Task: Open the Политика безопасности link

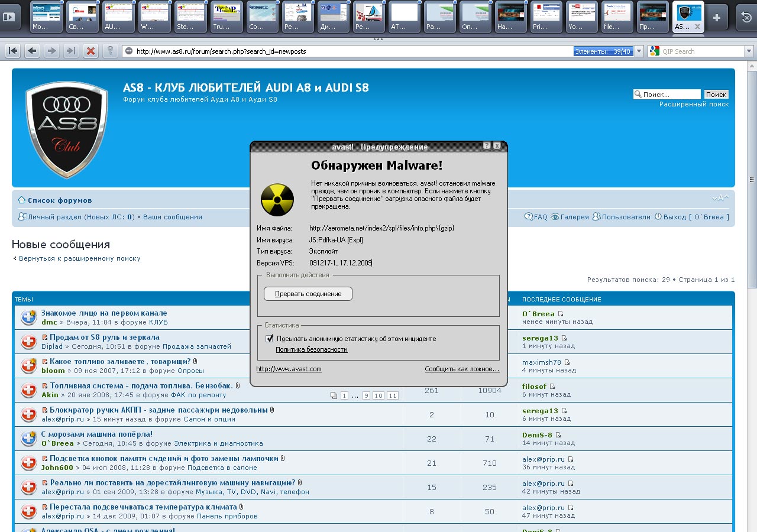Action: click(x=311, y=349)
